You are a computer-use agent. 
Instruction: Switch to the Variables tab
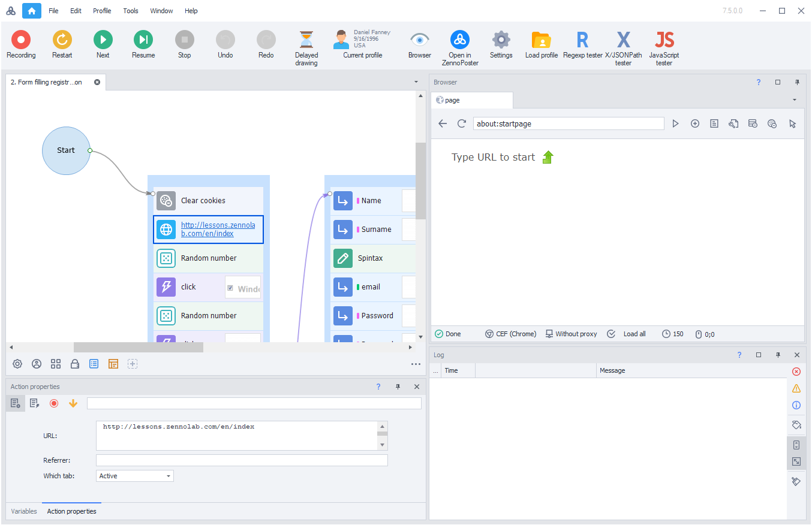click(x=24, y=511)
